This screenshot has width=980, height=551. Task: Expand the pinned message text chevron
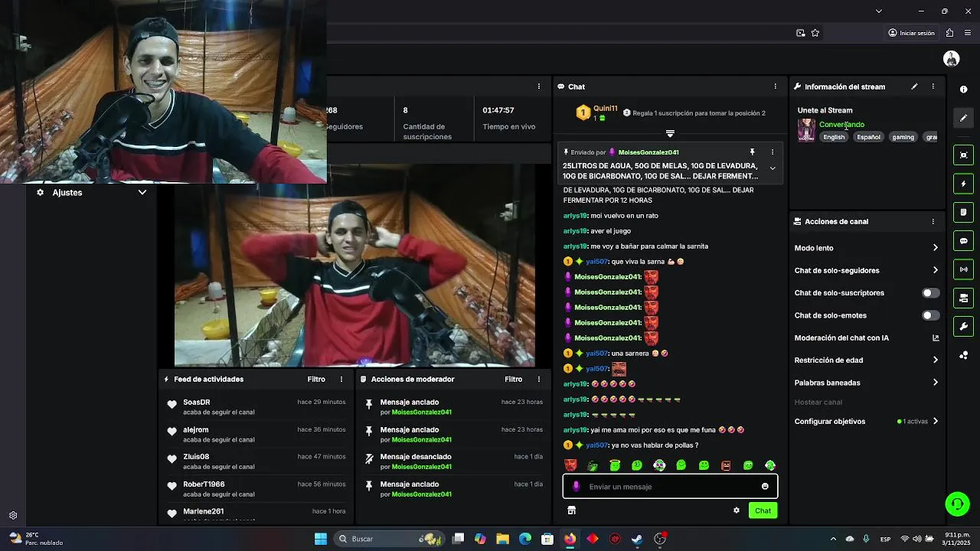click(773, 168)
